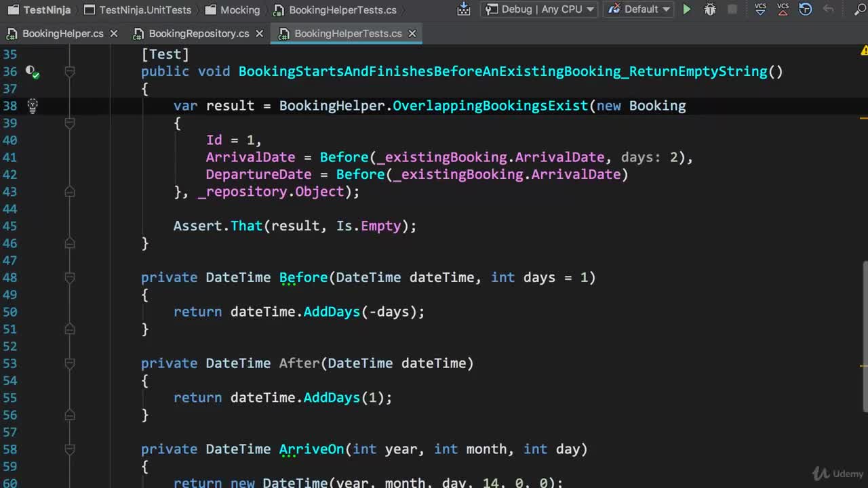Click the fold end marker on line 56
This screenshot has height=488, width=868.
(x=69, y=415)
